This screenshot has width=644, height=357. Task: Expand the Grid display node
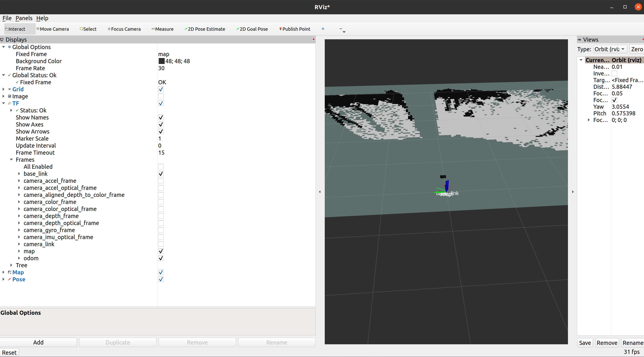pos(4,89)
